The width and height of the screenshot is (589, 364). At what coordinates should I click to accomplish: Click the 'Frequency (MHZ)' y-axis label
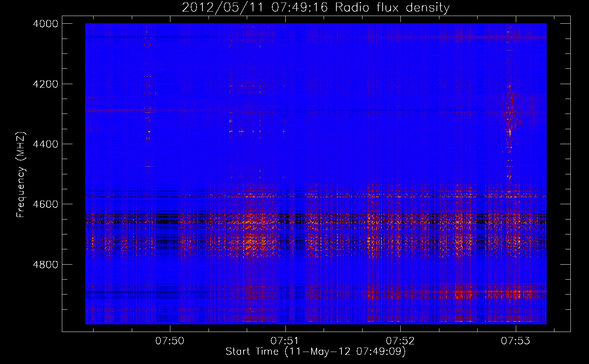21,175
